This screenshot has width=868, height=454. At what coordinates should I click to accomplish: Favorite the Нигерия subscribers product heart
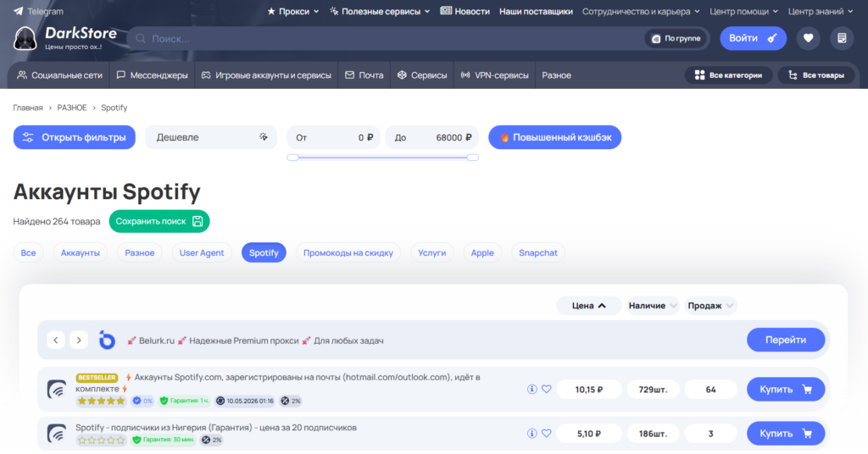[547, 434]
